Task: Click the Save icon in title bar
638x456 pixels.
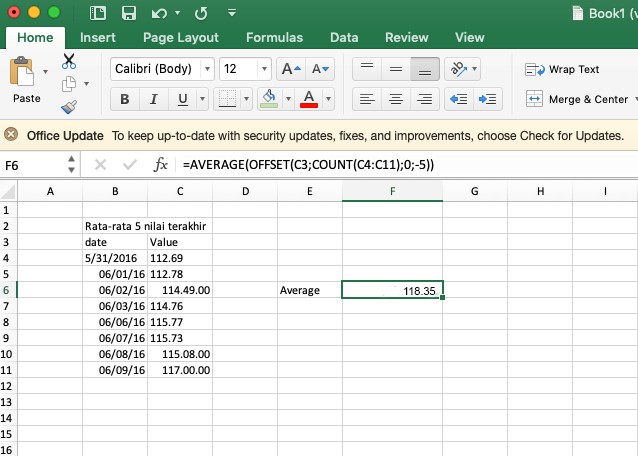Action: pos(128,13)
